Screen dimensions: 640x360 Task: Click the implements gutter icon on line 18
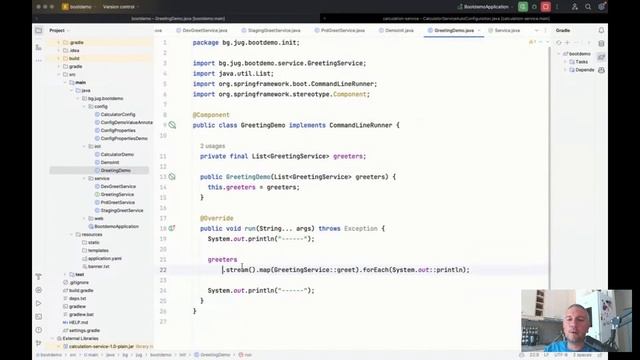click(x=172, y=229)
